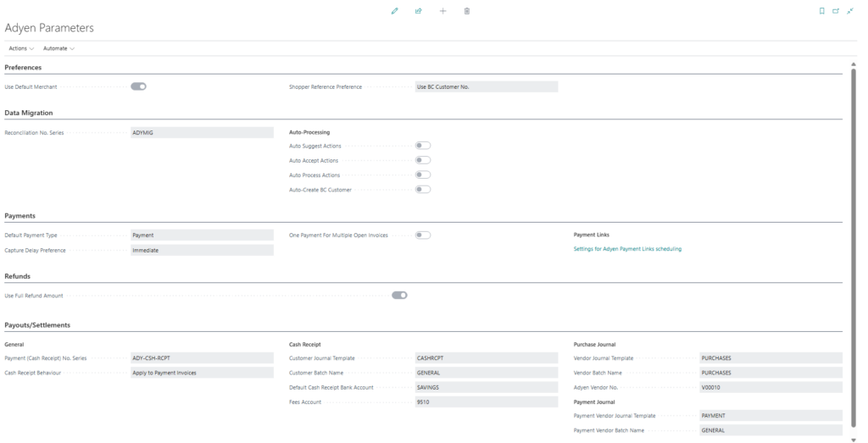This screenshot has height=443, width=868.
Task: Open Shopper Reference Preference dropdown
Action: point(486,86)
